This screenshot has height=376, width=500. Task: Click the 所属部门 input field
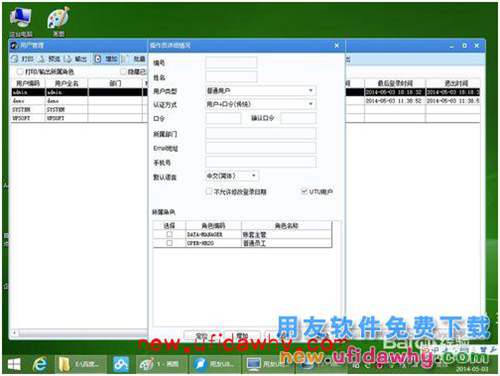point(261,133)
